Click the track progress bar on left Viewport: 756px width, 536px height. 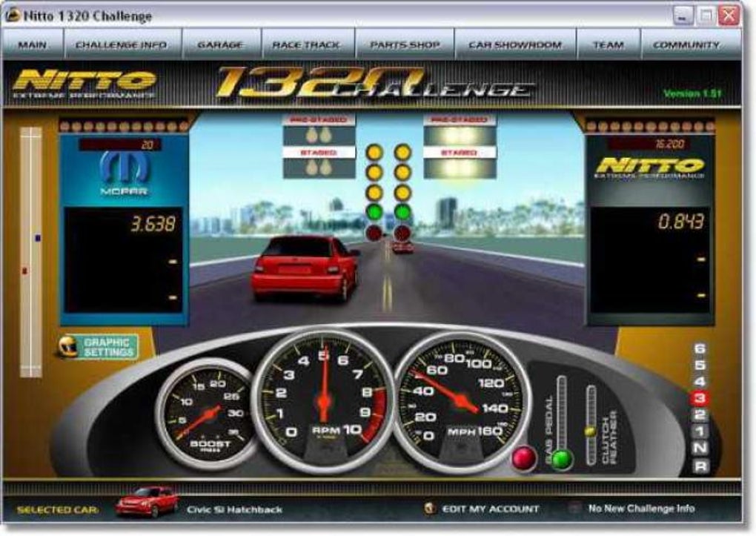[31, 252]
